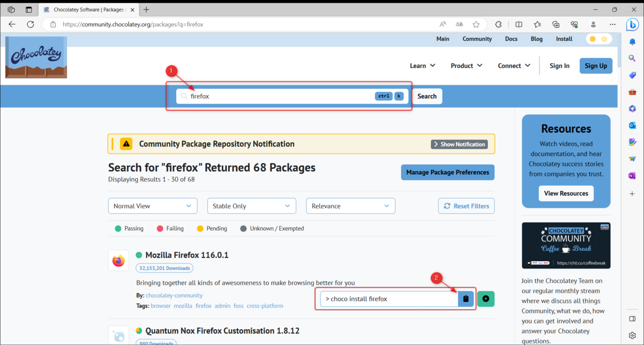644x345 pixels.
Task: Open the Community top navigation link
Action: (477, 39)
